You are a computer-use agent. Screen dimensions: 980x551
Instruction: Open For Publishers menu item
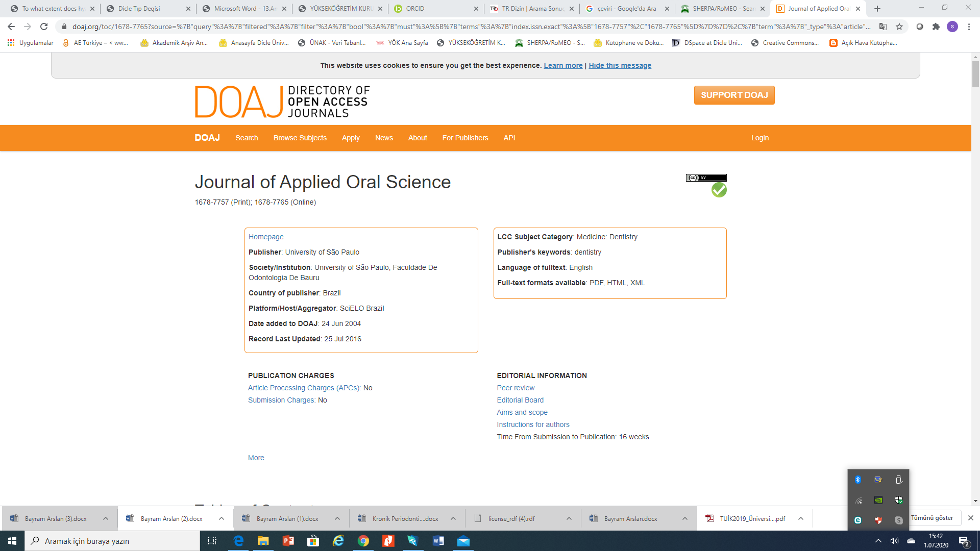click(x=465, y=138)
